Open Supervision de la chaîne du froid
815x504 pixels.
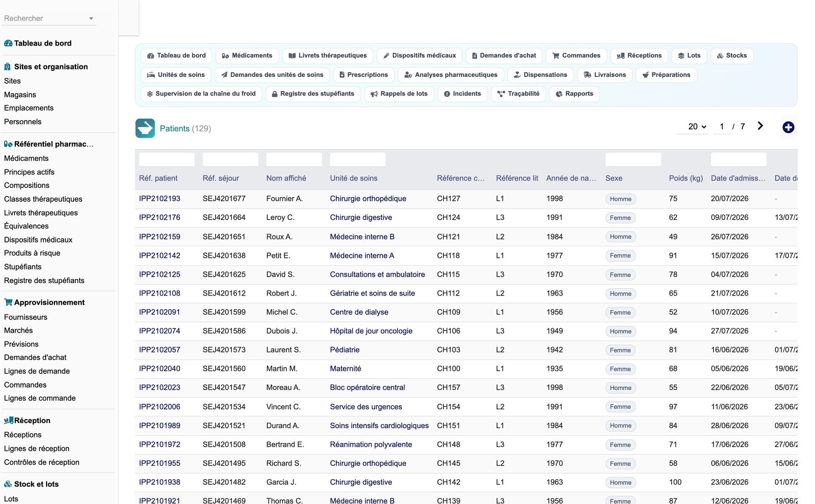point(201,94)
